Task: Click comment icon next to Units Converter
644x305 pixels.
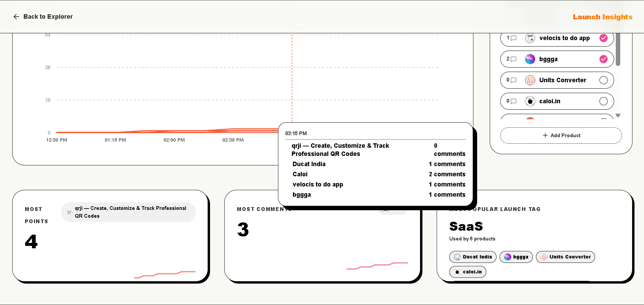Action: [514, 80]
